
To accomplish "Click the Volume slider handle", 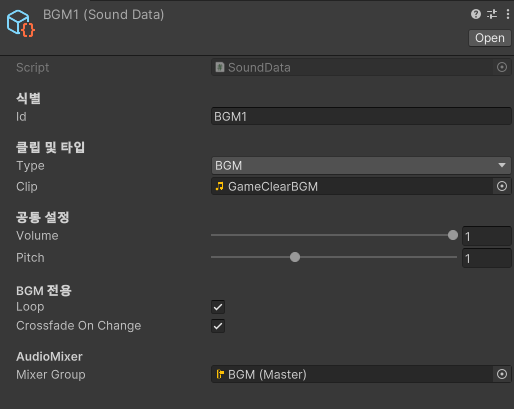I will click(x=453, y=235).
